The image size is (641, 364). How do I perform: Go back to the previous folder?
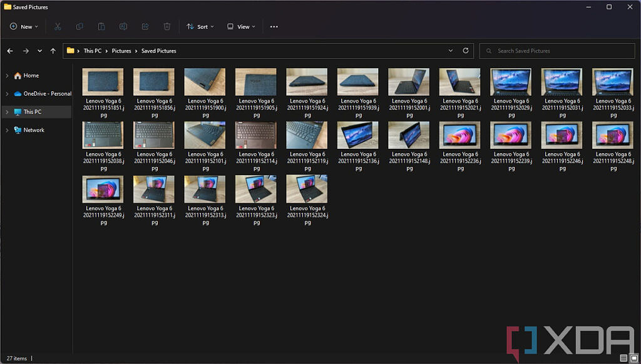[10, 51]
